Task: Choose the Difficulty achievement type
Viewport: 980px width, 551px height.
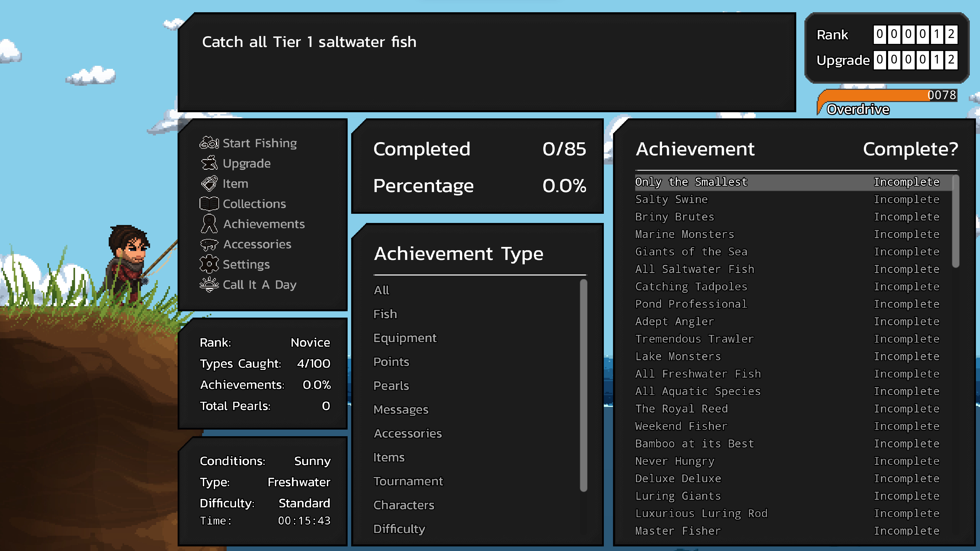Action: [399, 529]
